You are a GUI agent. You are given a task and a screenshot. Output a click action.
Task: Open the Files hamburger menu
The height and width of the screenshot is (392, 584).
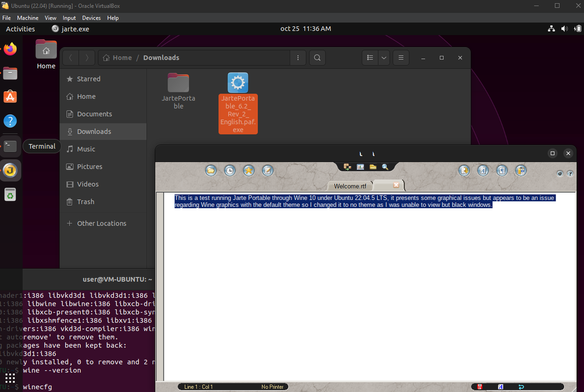[401, 58]
